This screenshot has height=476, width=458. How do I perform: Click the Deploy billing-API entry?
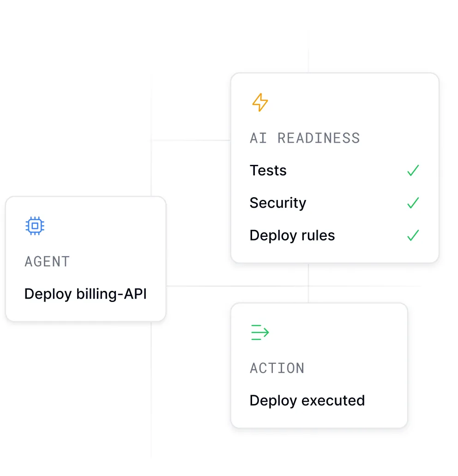(x=85, y=294)
